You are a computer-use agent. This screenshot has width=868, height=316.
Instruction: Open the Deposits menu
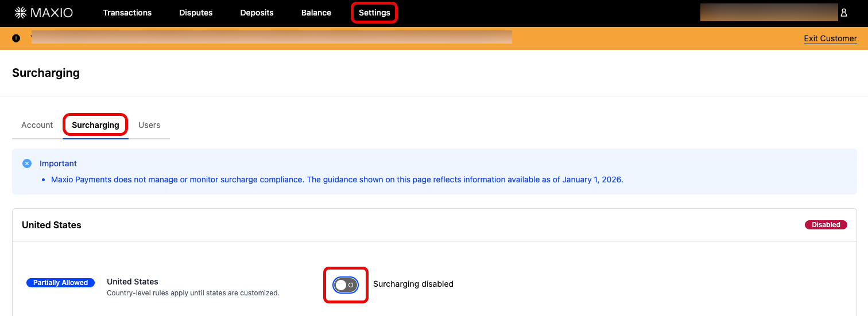257,13
